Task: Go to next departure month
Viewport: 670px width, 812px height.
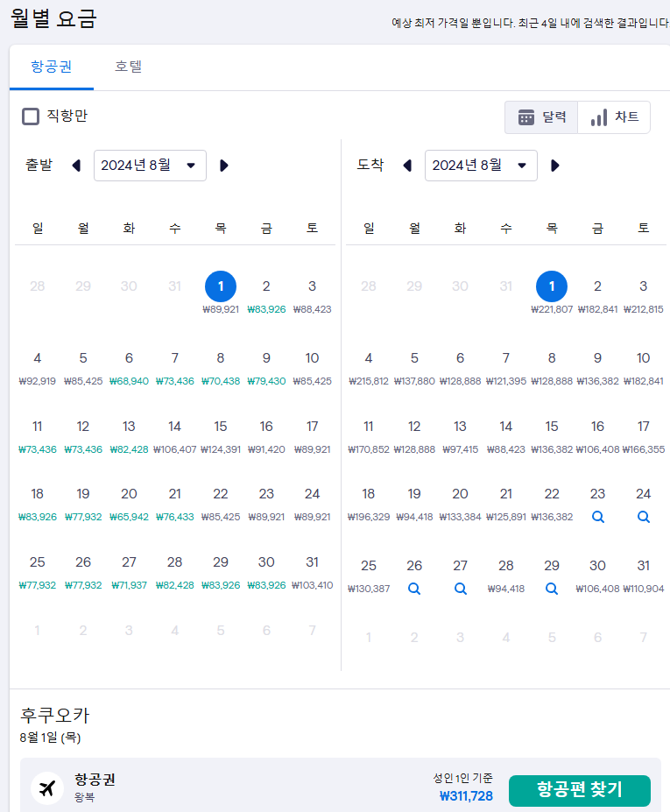Action: click(x=223, y=166)
